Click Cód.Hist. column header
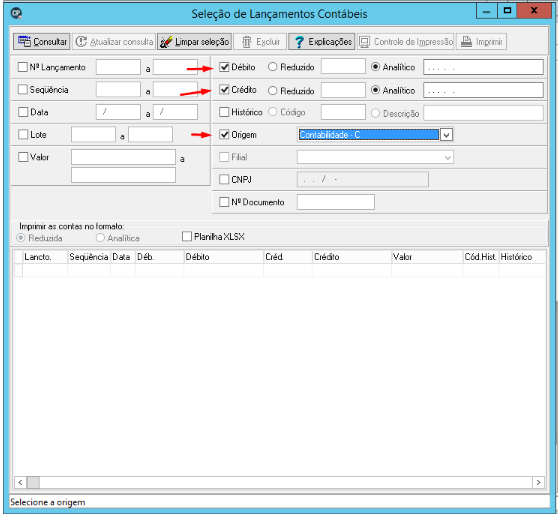This screenshot has height=517, width=560. tap(481, 257)
